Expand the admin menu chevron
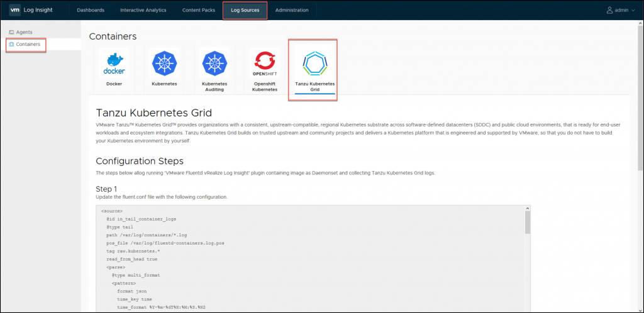This screenshot has width=644, height=313. [635, 11]
